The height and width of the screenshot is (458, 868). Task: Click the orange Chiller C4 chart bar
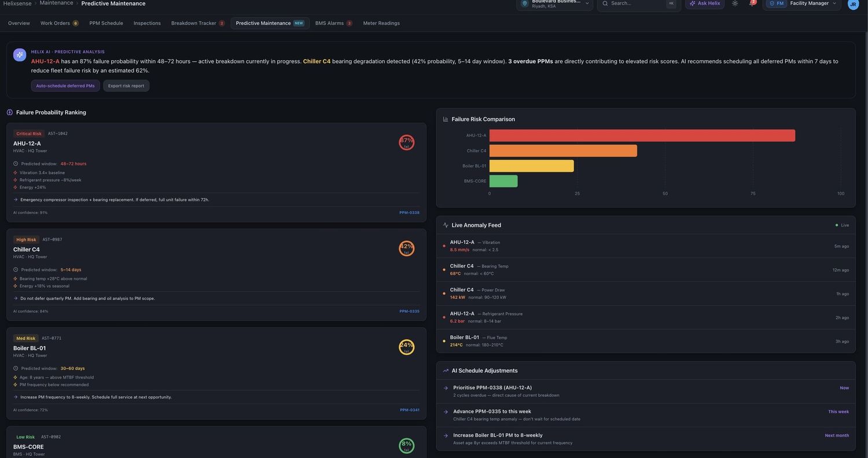pyautogui.click(x=563, y=151)
